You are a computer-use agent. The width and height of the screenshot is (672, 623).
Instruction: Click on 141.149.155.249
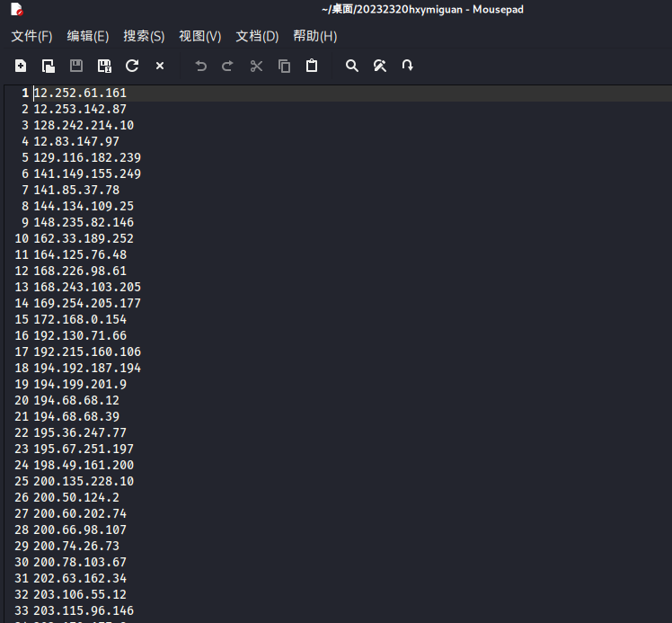(87, 174)
